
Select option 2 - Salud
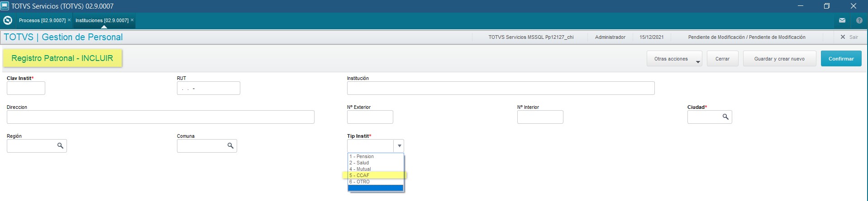376,163
